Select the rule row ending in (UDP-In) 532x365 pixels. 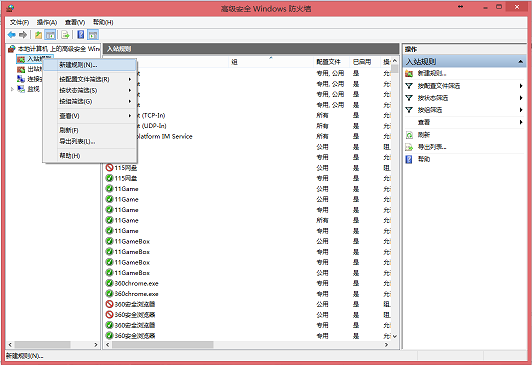click(248, 126)
